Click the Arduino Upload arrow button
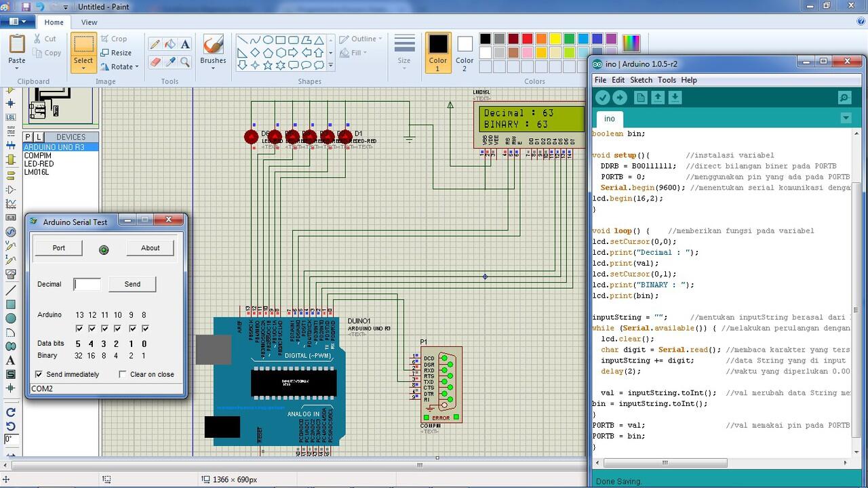868x488 pixels. pos(619,98)
